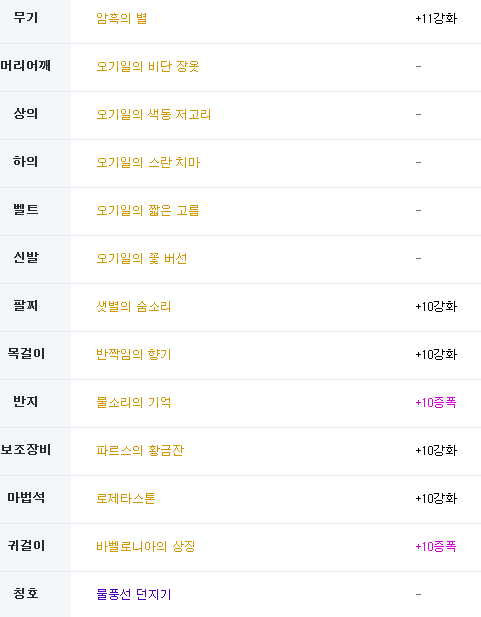Select 오기일의 색동 저고리 item name
The width and height of the screenshot is (481, 617).
pyautogui.click(x=154, y=114)
